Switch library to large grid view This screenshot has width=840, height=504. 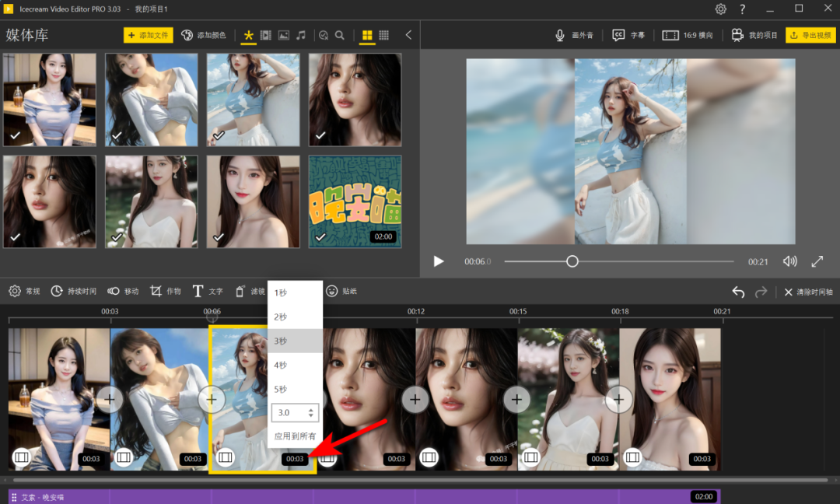[367, 35]
